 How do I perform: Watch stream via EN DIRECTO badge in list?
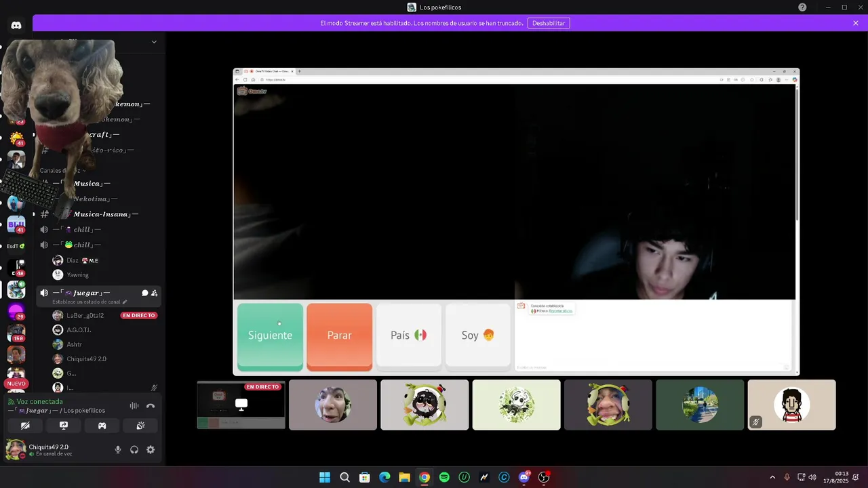click(139, 315)
